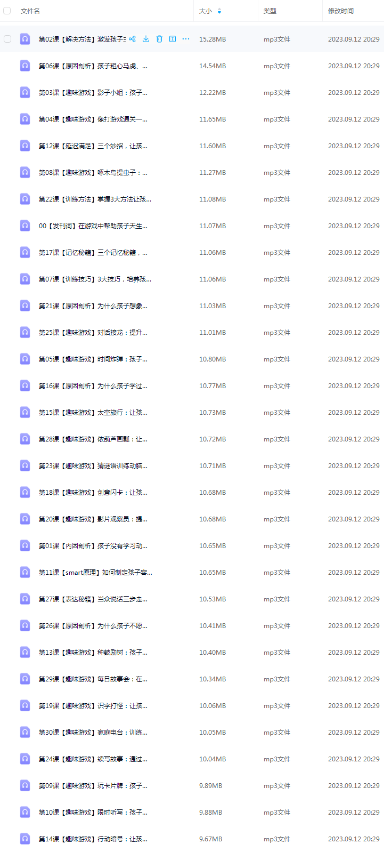This screenshot has width=384, height=868.
Task: Open 第22课【训练方法】file name
Action: coord(95,199)
